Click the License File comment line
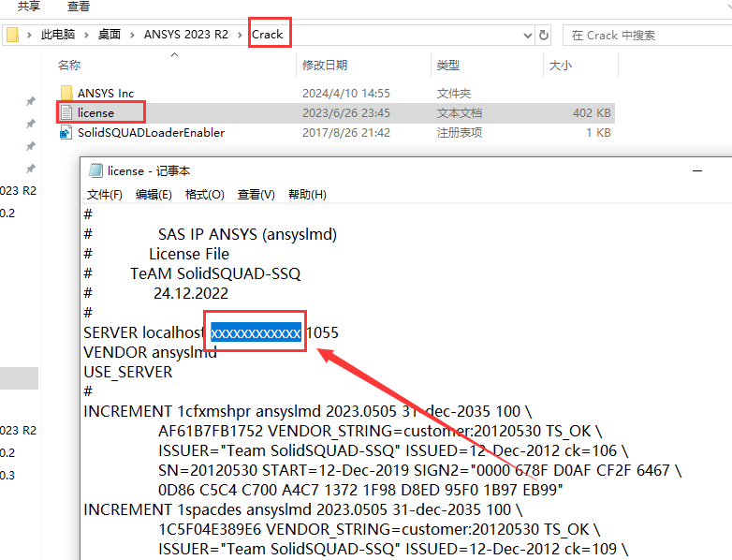Viewport: 732px width, 560px height. point(189,254)
